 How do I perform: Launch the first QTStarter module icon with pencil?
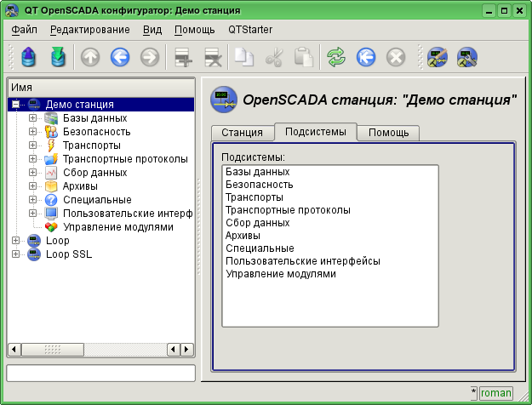437,57
